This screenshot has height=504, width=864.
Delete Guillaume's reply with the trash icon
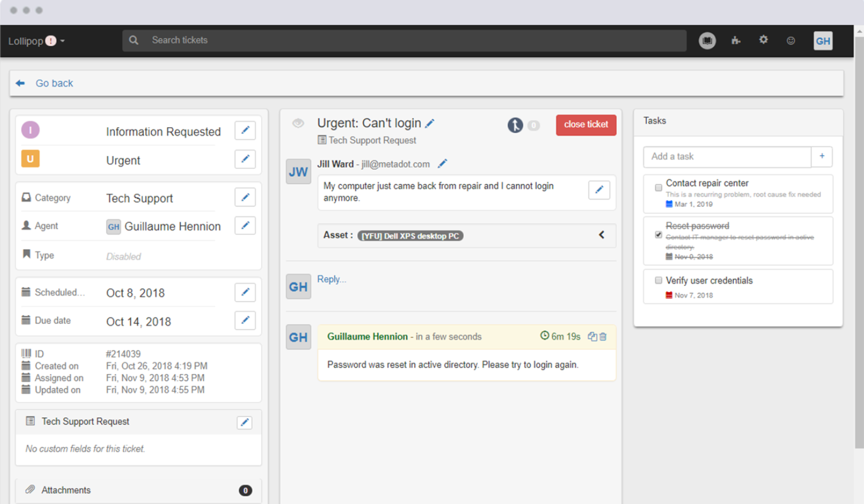[x=602, y=336]
